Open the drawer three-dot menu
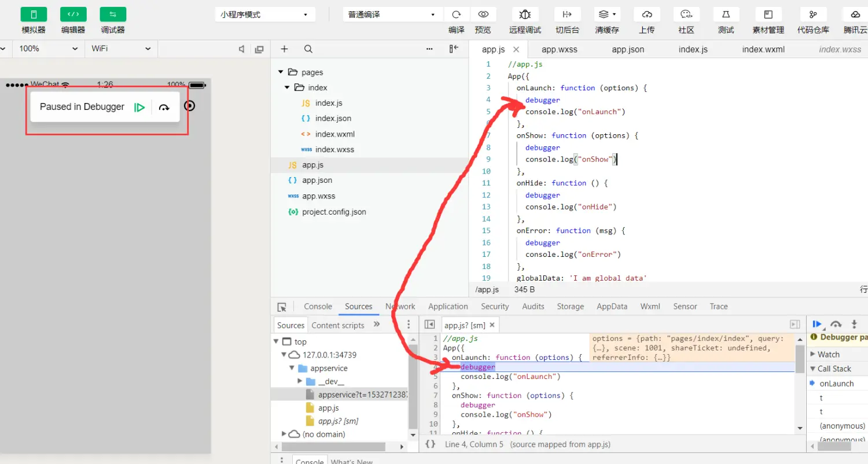The height and width of the screenshot is (464, 868). 282,460
